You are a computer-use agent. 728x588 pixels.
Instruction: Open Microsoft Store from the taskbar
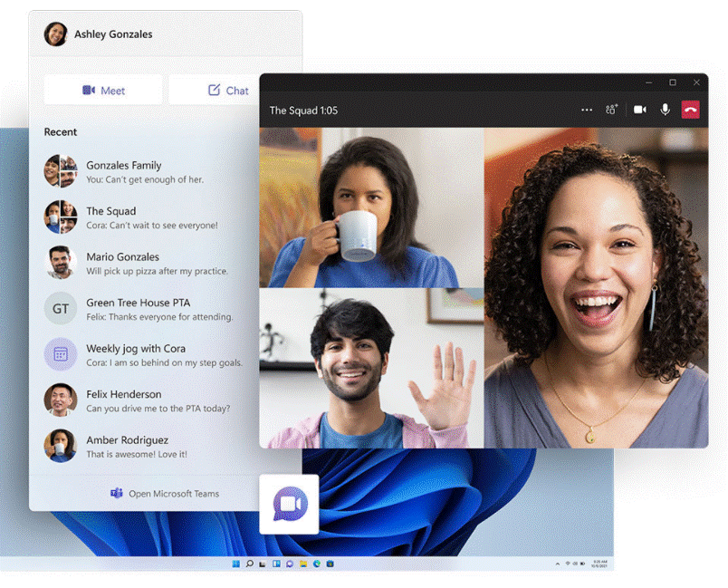click(x=330, y=564)
